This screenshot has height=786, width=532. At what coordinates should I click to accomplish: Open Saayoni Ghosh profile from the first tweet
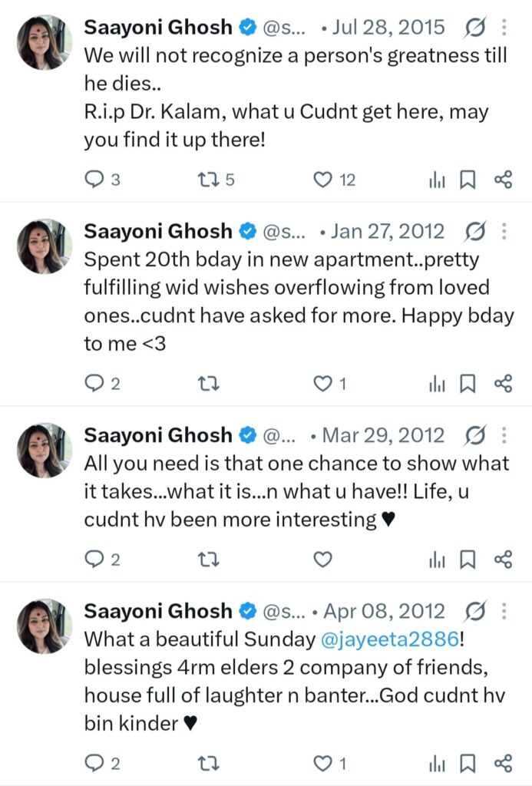point(157,28)
